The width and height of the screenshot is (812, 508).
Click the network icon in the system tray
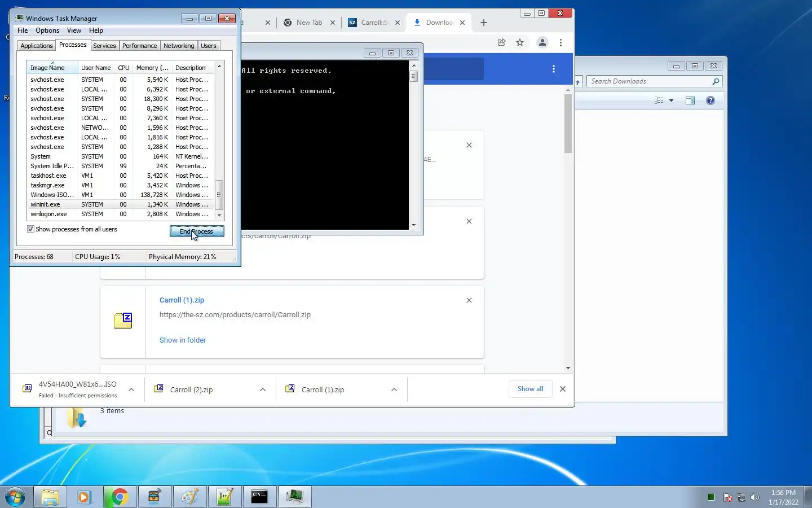coord(742,497)
